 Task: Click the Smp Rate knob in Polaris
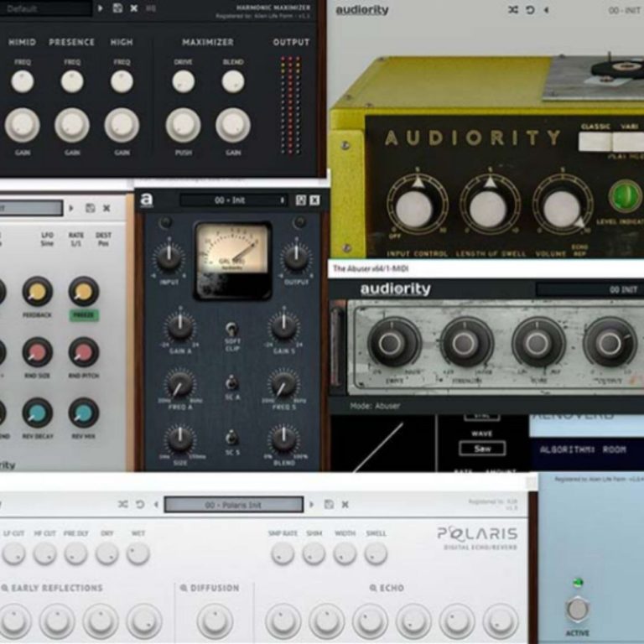click(283, 553)
